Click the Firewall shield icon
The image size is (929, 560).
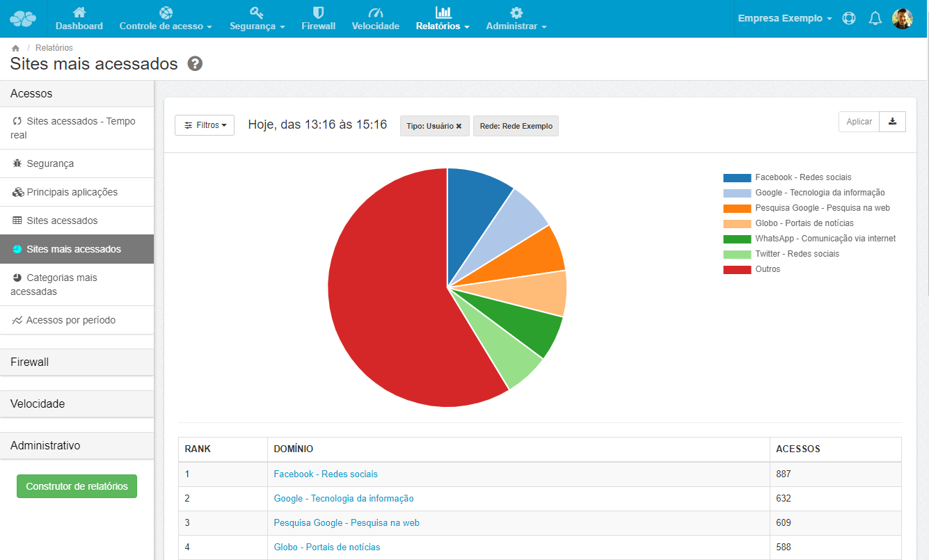click(x=318, y=13)
